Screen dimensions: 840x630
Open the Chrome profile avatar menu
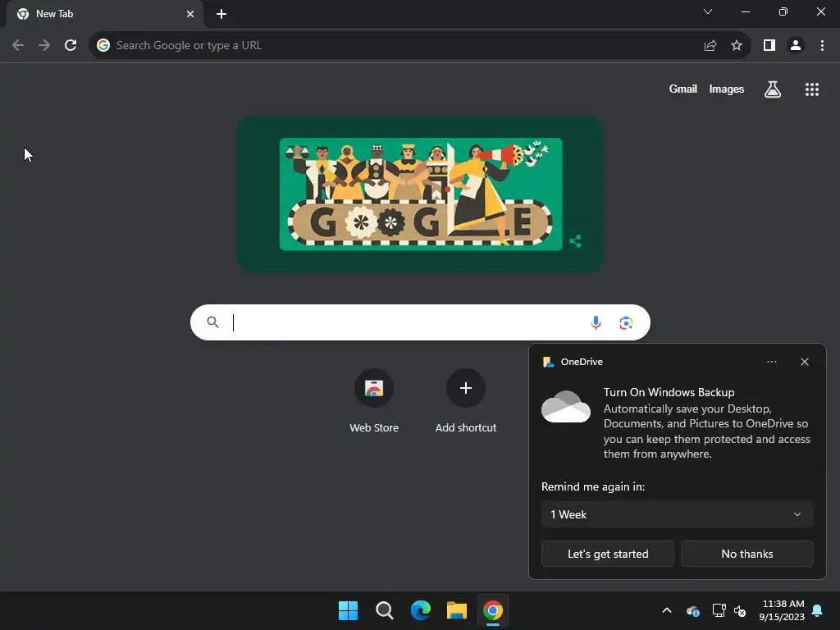pyautogui.click(x=796, y=46)
